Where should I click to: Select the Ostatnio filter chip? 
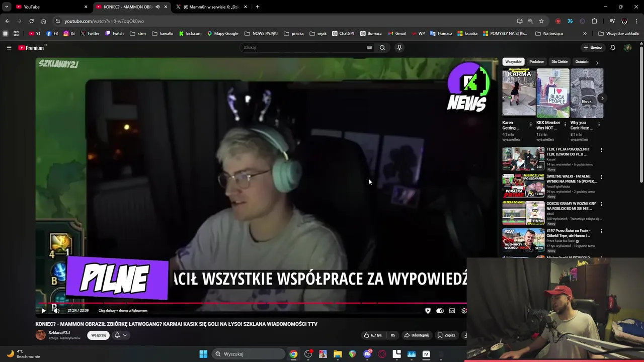(582, 62)
